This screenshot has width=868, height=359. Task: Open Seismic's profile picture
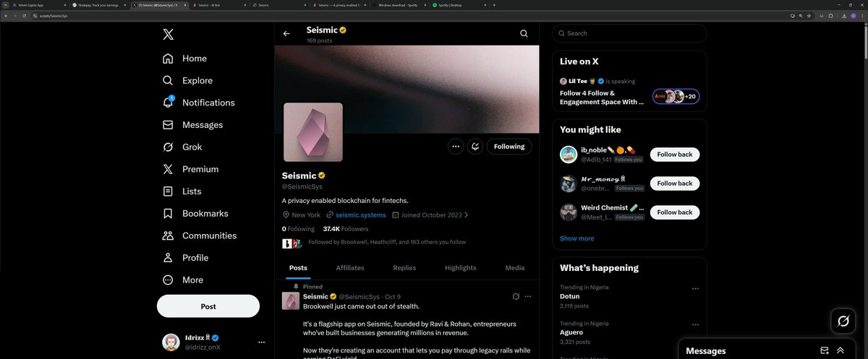(x=312, y=131)
